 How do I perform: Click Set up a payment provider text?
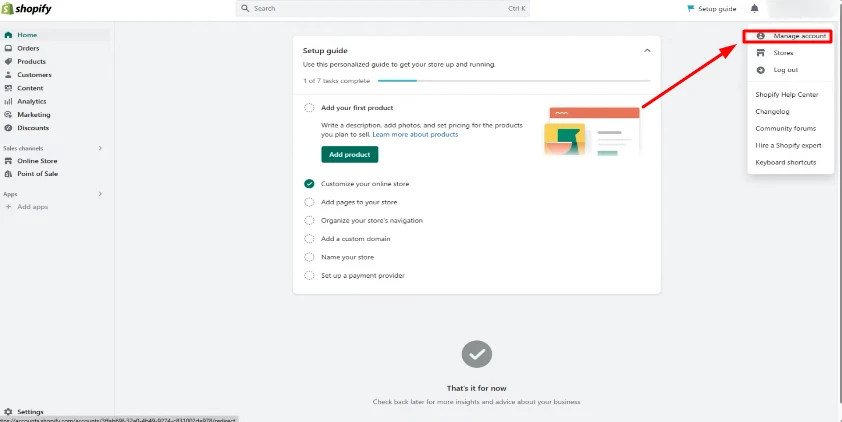362,275
